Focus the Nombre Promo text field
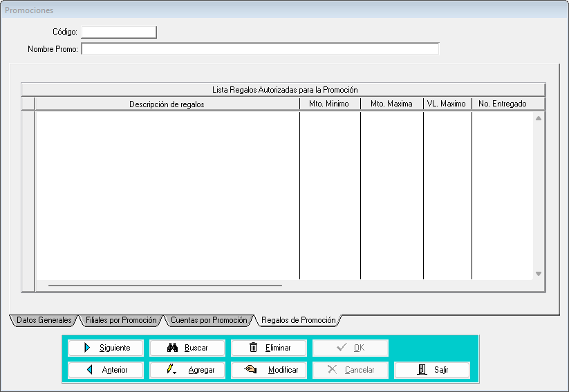The image size is (569, 392). click(260, 49)
